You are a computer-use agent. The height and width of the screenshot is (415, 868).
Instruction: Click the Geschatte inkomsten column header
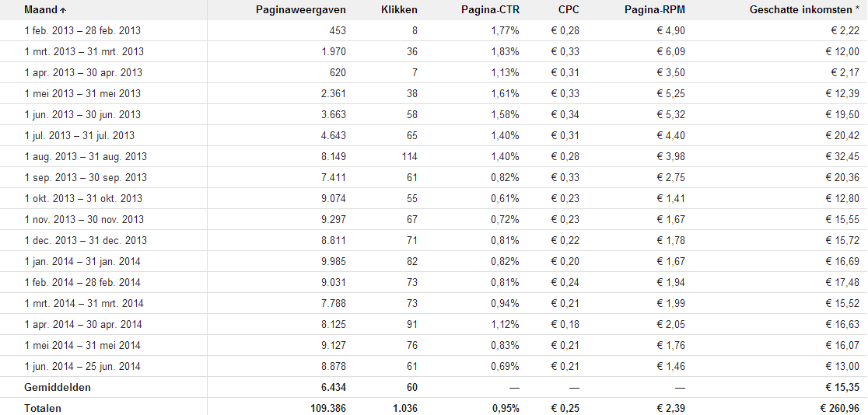coord(804,9)
